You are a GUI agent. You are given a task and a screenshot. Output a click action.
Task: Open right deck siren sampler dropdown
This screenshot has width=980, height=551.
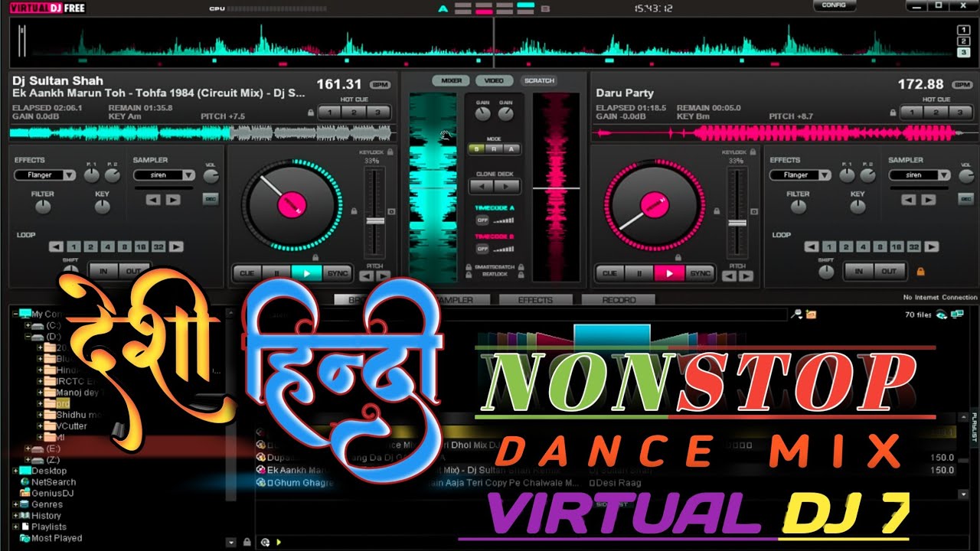[920, 175]
